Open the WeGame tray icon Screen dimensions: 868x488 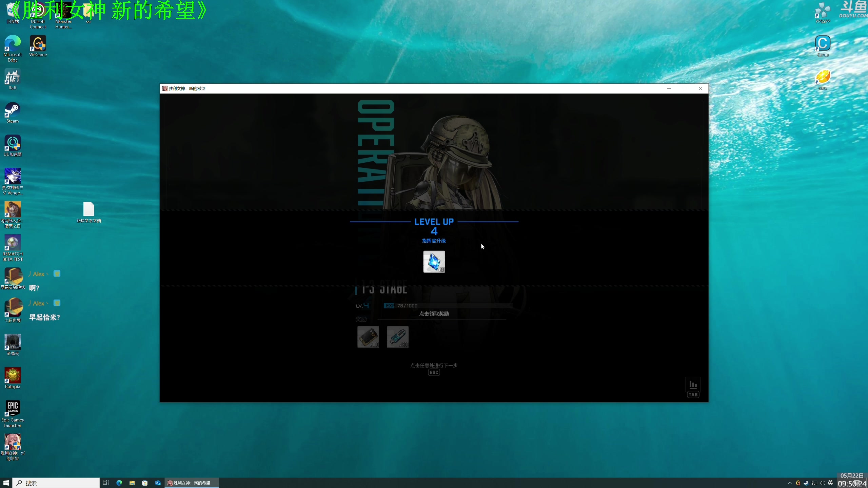click(798, 483)
